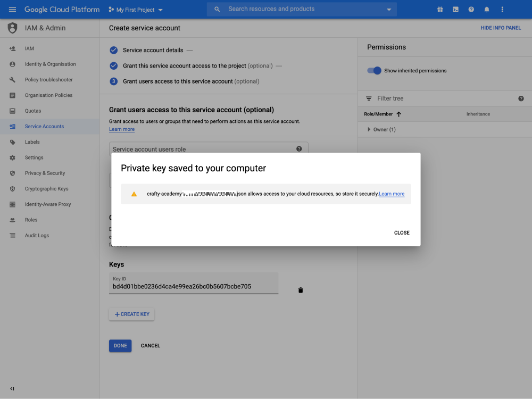Sort by Role/Member column arrow
532x399 pixels.
coord(398,114)
